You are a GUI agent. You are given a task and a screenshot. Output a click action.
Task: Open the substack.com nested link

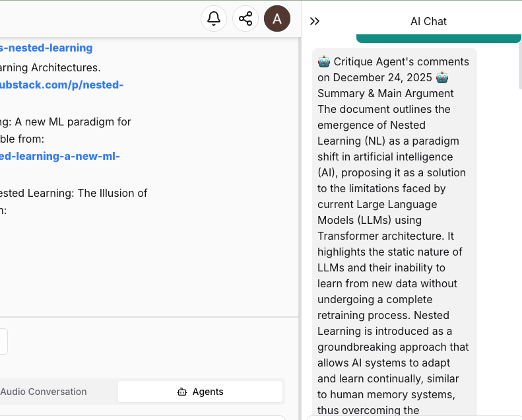[61, 85]
